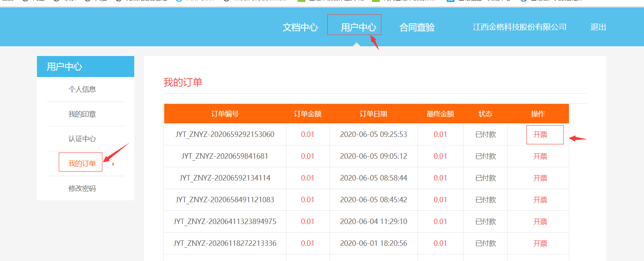Image resolution: width=644 pixels, height=261 pixels.
Task: Open 个人信息 in the sidebar
Action: (82, 89)
